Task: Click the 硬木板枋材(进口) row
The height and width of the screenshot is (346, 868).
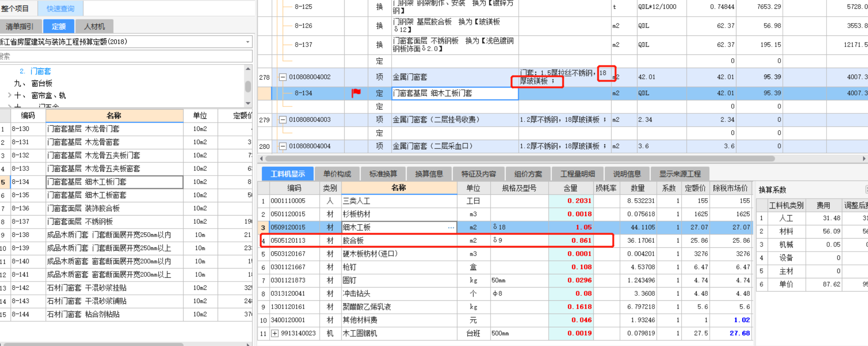Action: tap(505, 254)
